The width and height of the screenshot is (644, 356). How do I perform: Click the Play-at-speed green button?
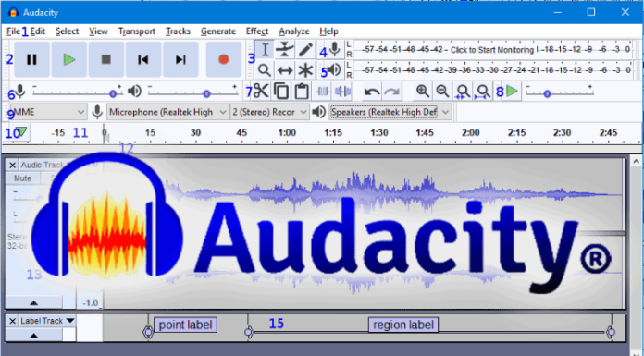click(513, 92)
